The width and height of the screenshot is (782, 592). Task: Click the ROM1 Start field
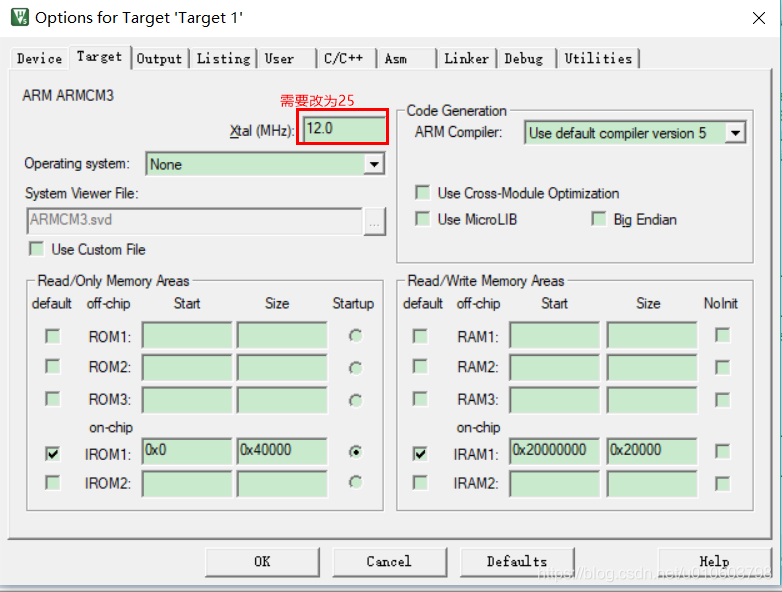click(187, 335)
